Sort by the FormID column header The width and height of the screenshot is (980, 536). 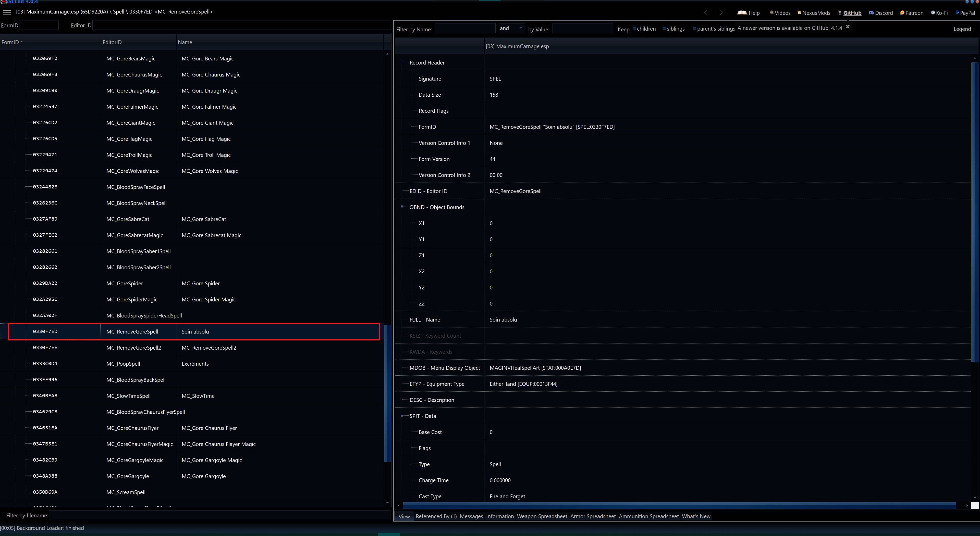(x=50, y=42)
